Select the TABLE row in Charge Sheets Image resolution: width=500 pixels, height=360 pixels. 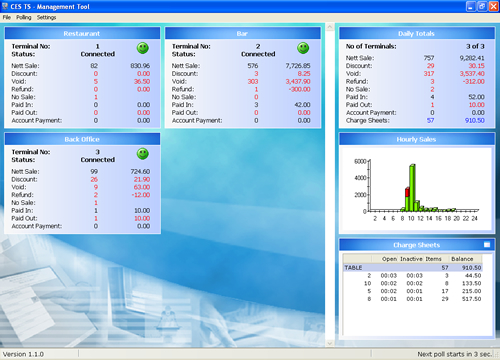click(413, 268)
